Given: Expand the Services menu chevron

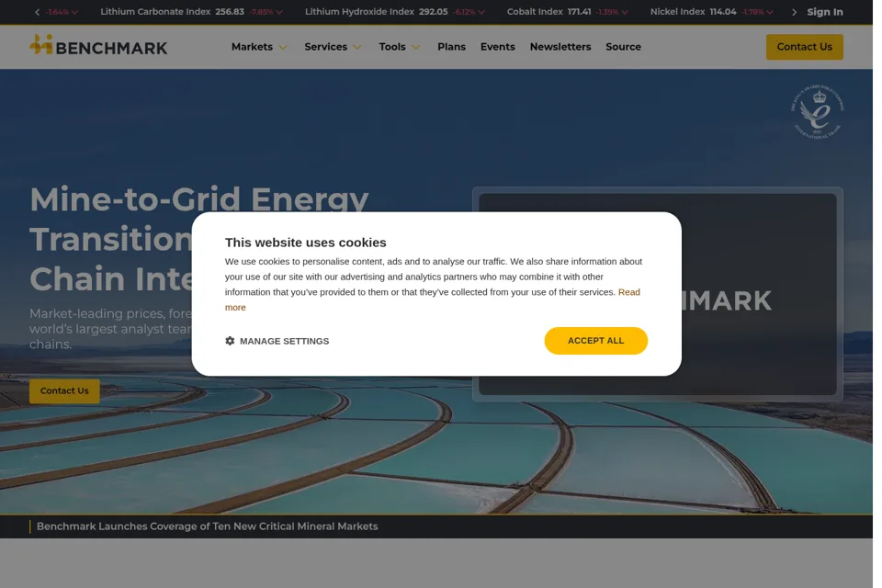Looking at the screenshot, I should click(357, 47).
